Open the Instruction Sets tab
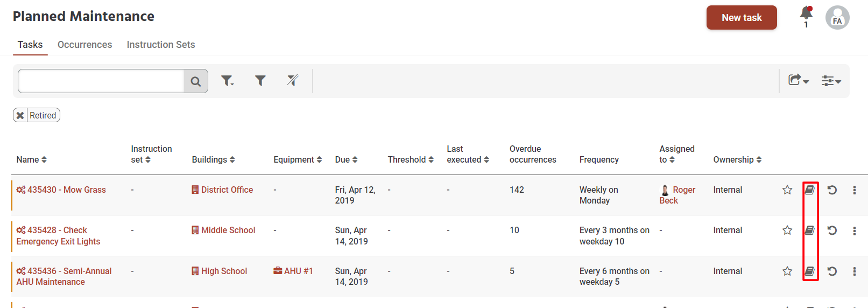The width and height of the screenshot is (868, 308). (161, 45)
